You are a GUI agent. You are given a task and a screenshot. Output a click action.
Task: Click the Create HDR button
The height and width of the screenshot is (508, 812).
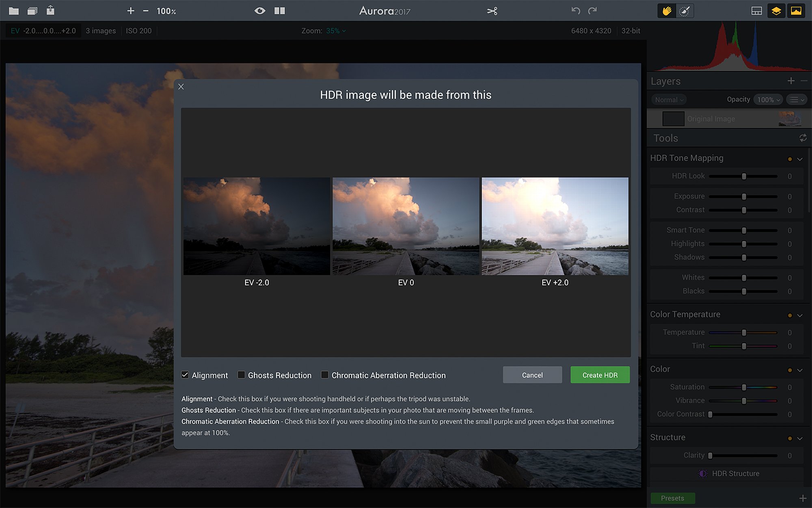600,375
